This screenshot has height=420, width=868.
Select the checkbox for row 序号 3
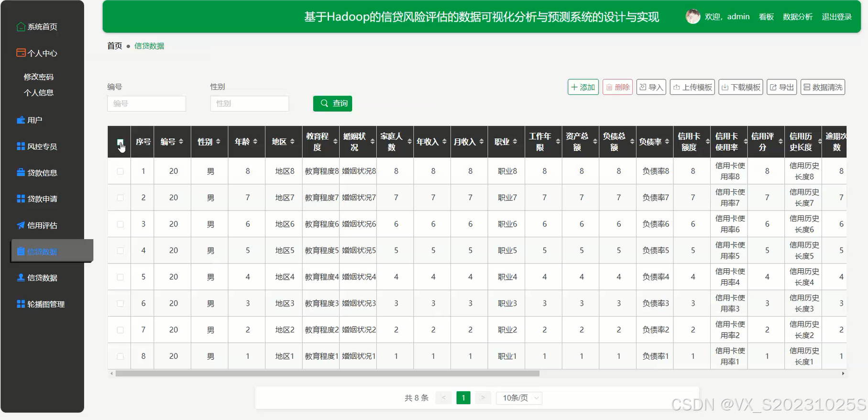120,224
